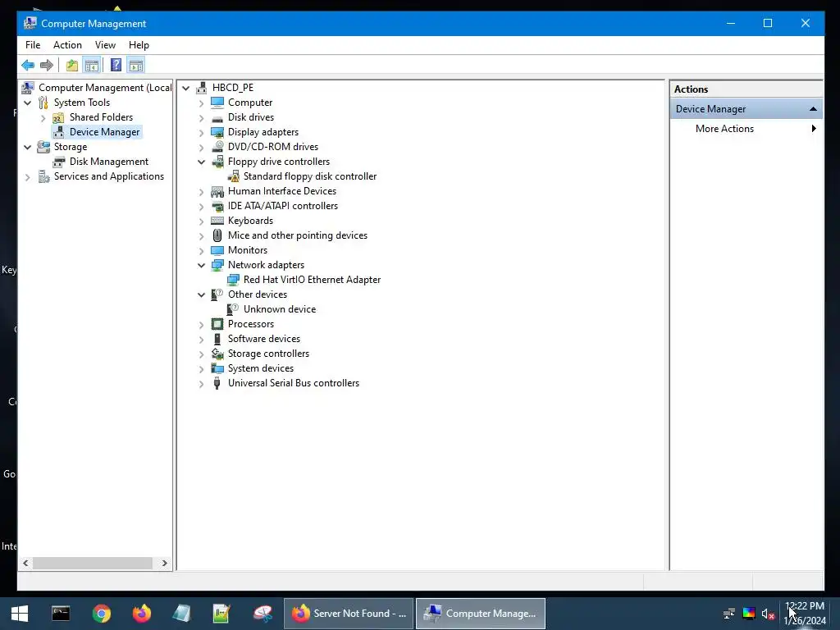
Task: Open the Action menu
Action: pyautogui.click(x=67, y=45)
